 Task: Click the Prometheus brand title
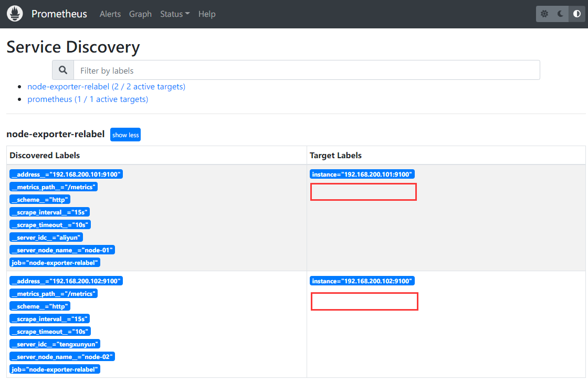click(x=59, y=14)
